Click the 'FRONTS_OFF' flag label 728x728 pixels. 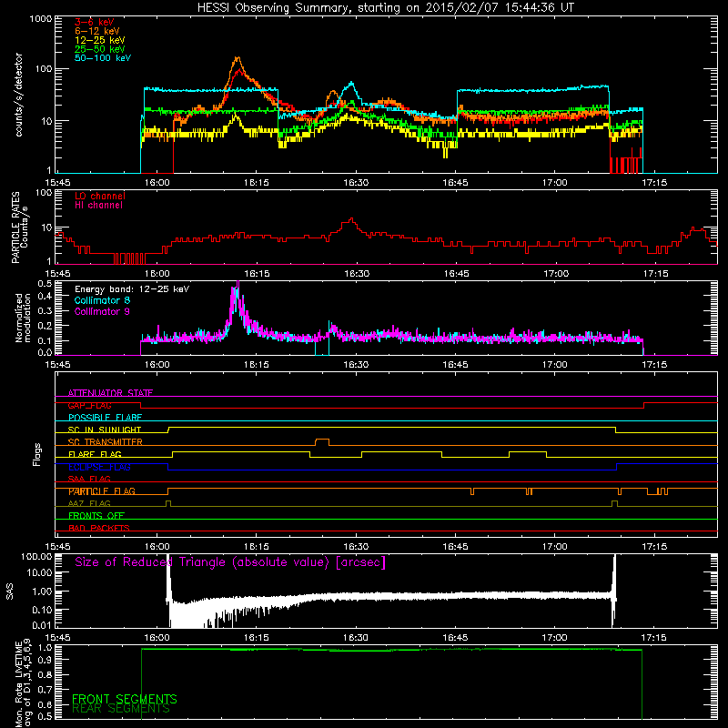tap(96, 516)
